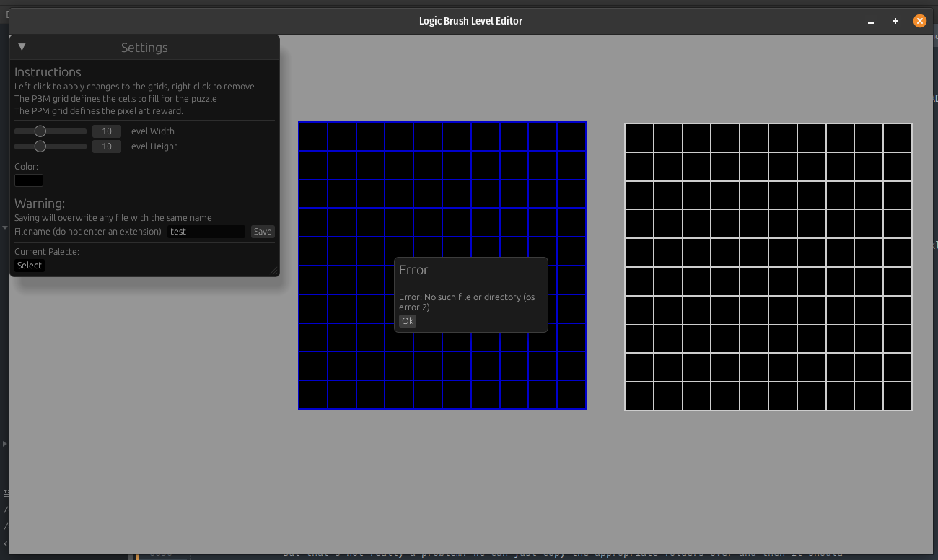Open the Current Palette Select button

coord(30,266)
